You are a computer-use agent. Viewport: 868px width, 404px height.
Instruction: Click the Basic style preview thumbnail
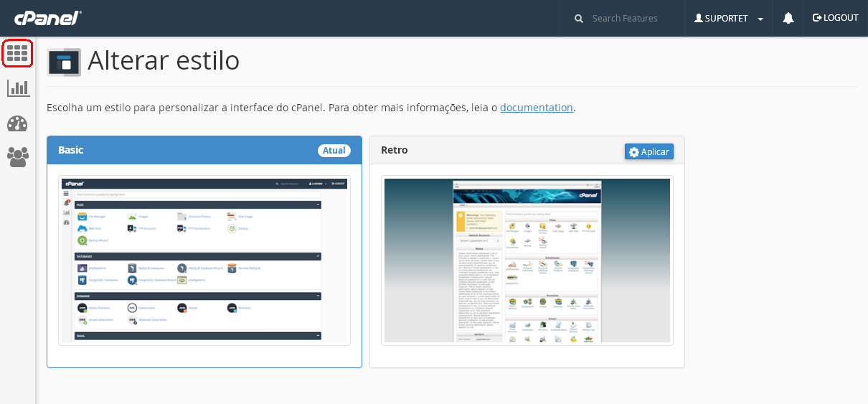click(x=204, y=260)
